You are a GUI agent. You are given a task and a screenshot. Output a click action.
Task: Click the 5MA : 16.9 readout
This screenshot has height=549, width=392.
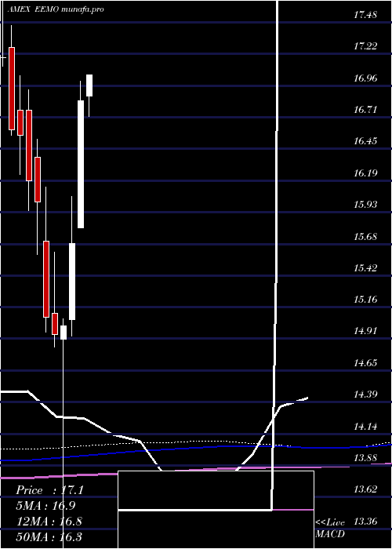45,506
